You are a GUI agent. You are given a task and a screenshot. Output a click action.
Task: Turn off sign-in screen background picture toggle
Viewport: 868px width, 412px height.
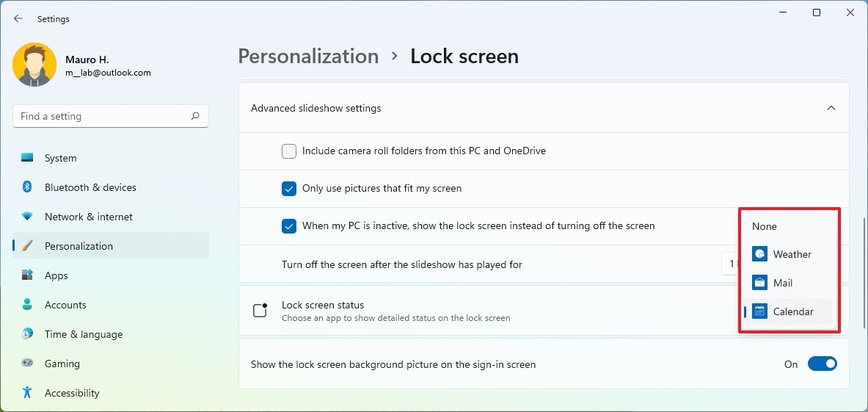pos(822,364)
